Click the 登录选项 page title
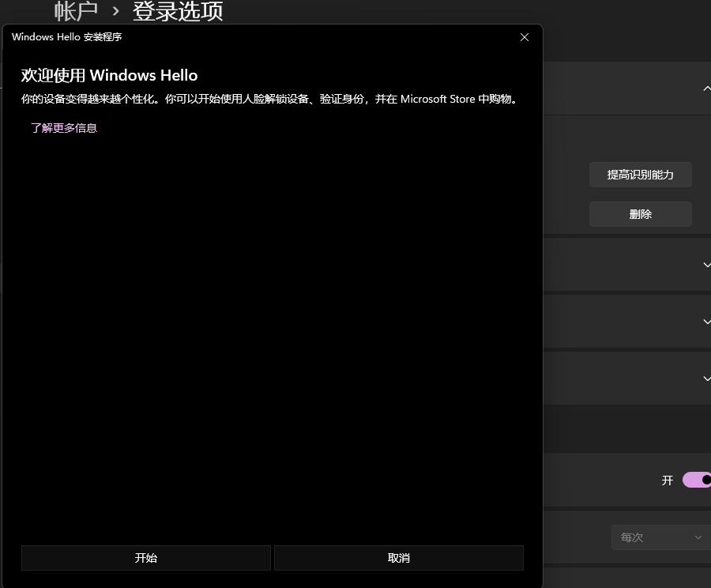Image resolution: width=711 pixels, height=588 pixels. click(178, 11)
